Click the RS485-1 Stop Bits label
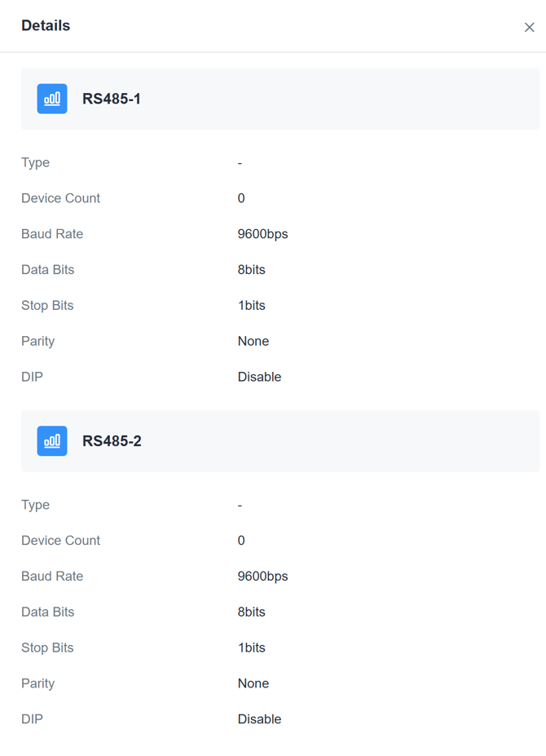The image size is (546, 756). click(47, 306)
